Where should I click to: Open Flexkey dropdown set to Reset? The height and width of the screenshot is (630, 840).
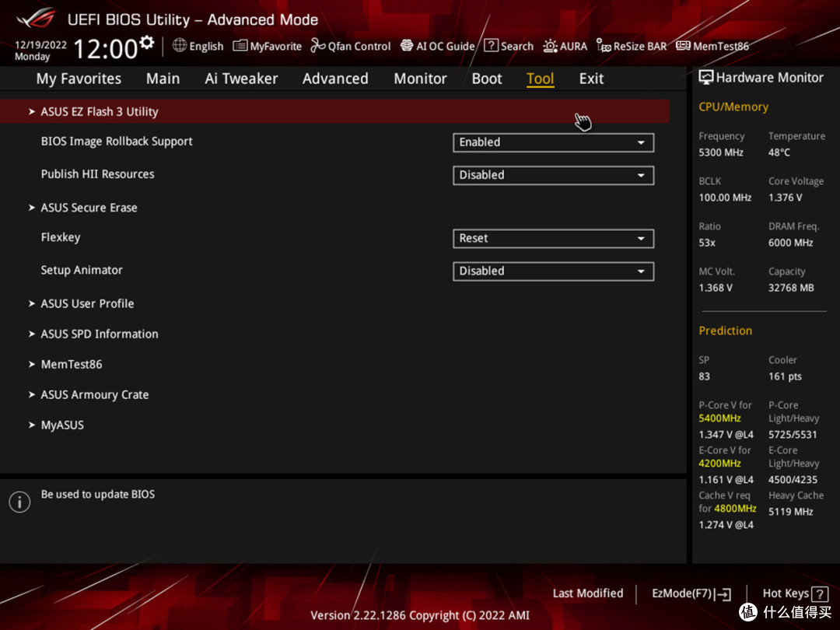(x=554, y=239)
